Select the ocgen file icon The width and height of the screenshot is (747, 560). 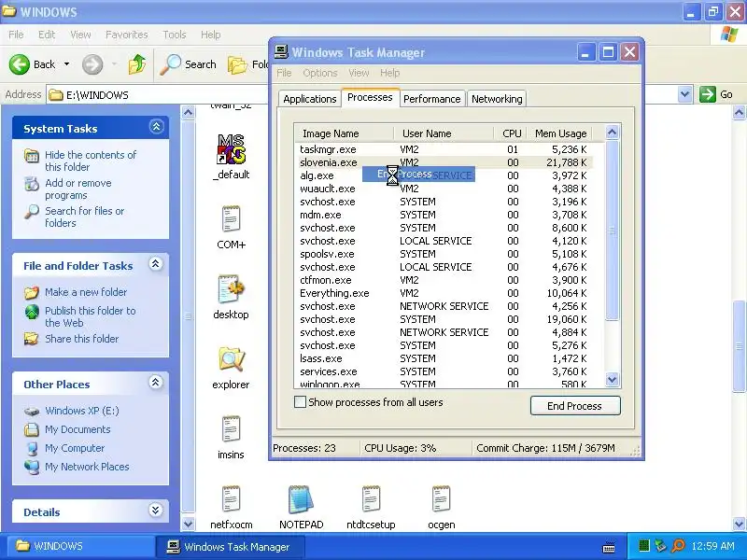[x=441, y=498]
